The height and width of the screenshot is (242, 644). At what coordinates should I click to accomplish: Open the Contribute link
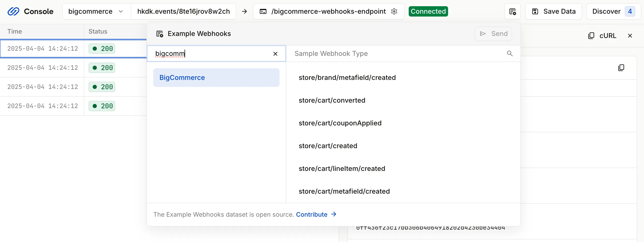(316, 214)
